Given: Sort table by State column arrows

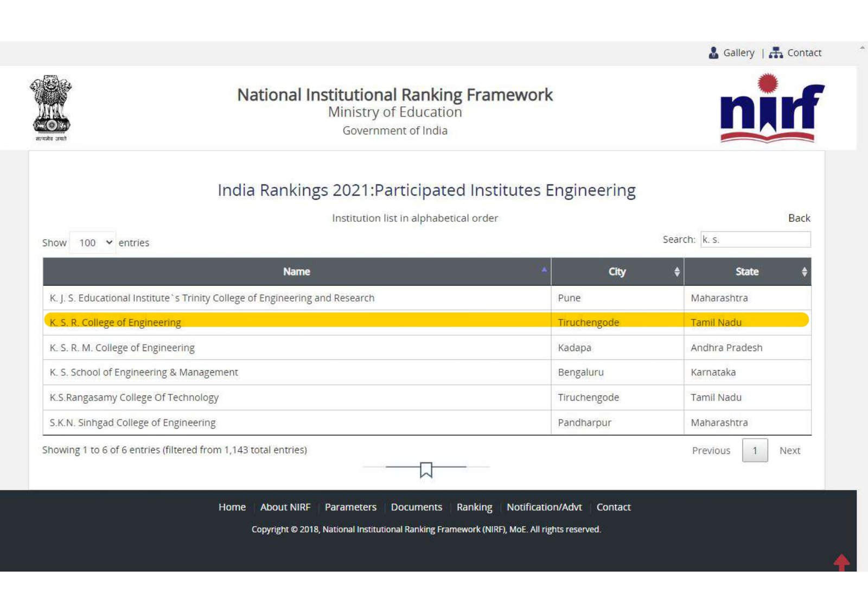Looking at the screenshot, I should pos(804,272).
